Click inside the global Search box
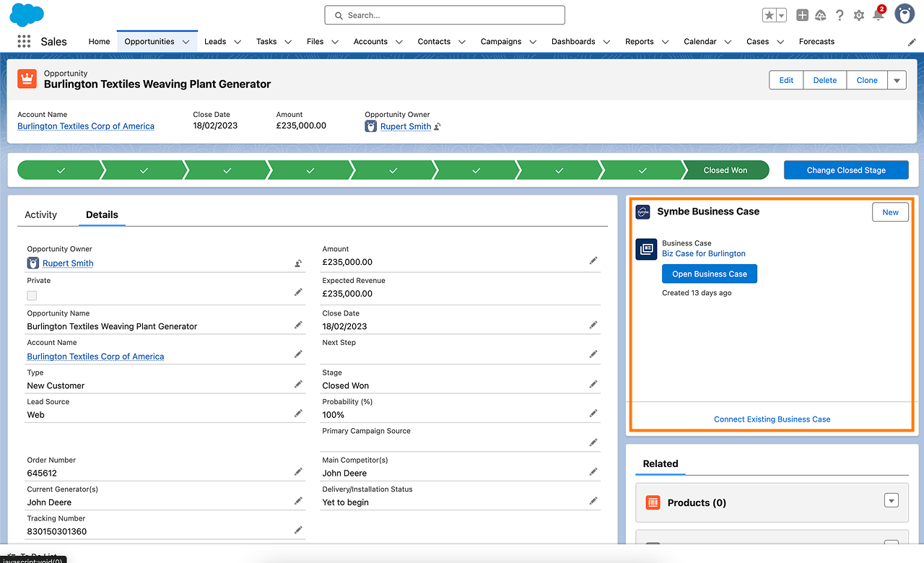924x563 pixels. pos(445,15)
